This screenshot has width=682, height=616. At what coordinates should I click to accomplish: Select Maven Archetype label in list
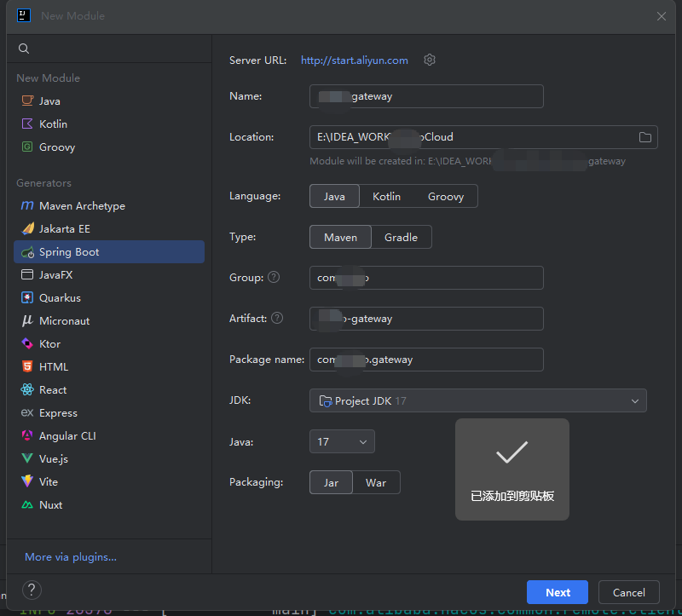[x=82, y=205]
